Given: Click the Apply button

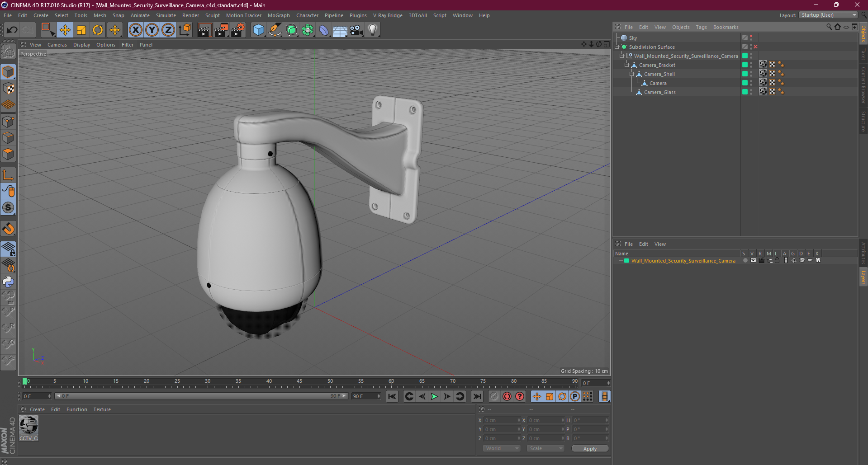Looking at the screenshot, I should pos(590,448).
